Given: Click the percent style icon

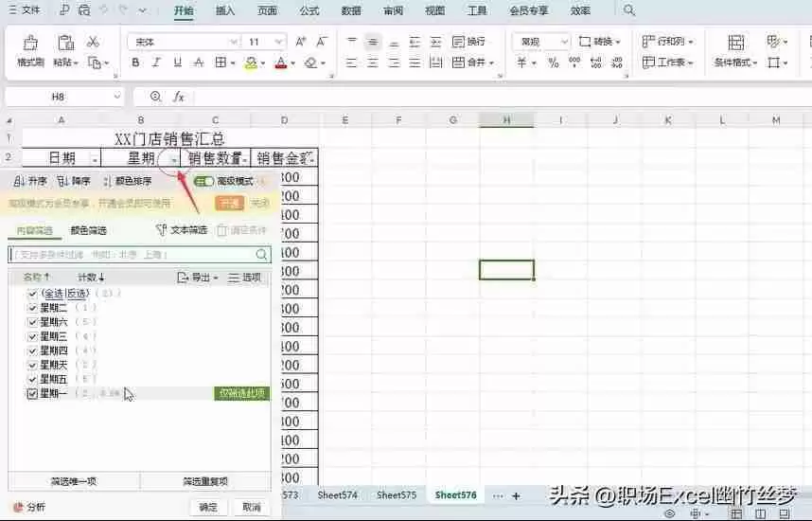Looking at the screenshot, I should pos(554,63).
